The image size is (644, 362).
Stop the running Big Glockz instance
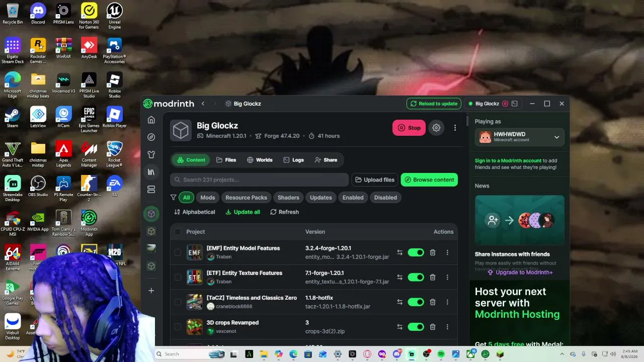coord(409,128)
